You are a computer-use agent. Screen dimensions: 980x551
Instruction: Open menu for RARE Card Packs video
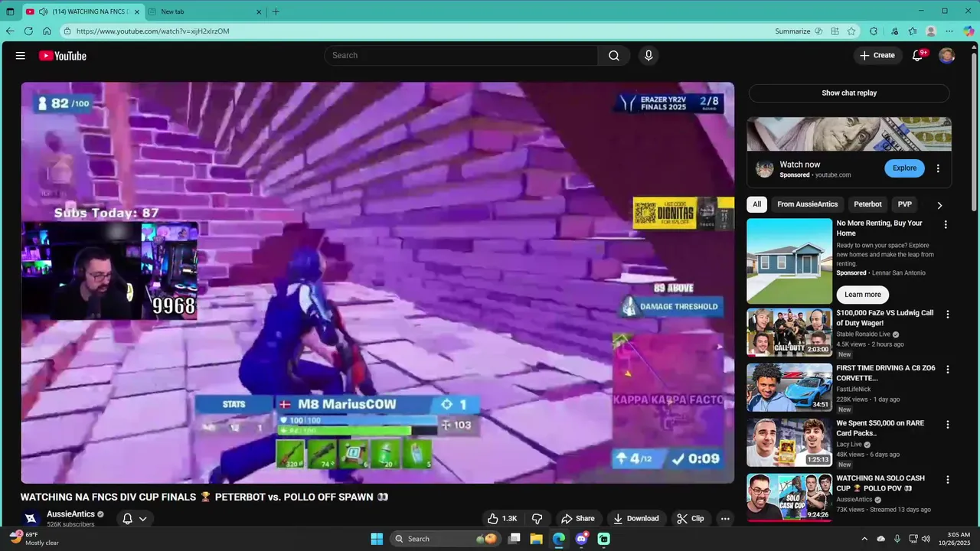[x=947, y=425]
